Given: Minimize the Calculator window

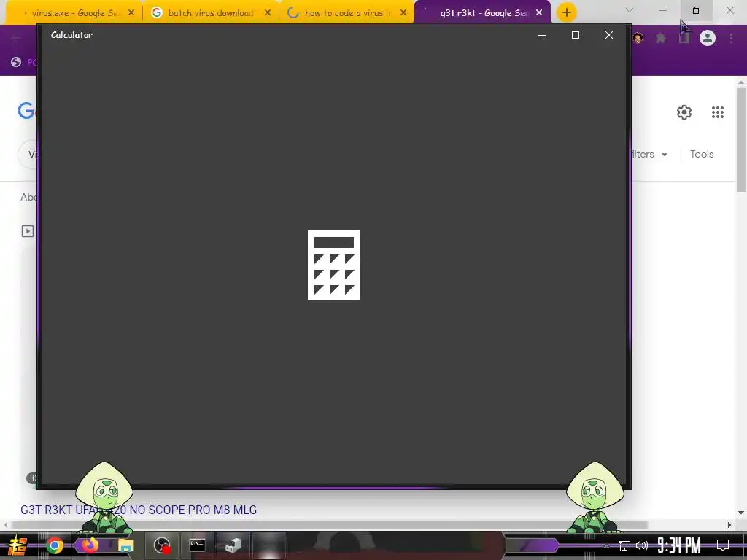Looking at the screenshot, I should click(x=542, y=35).
